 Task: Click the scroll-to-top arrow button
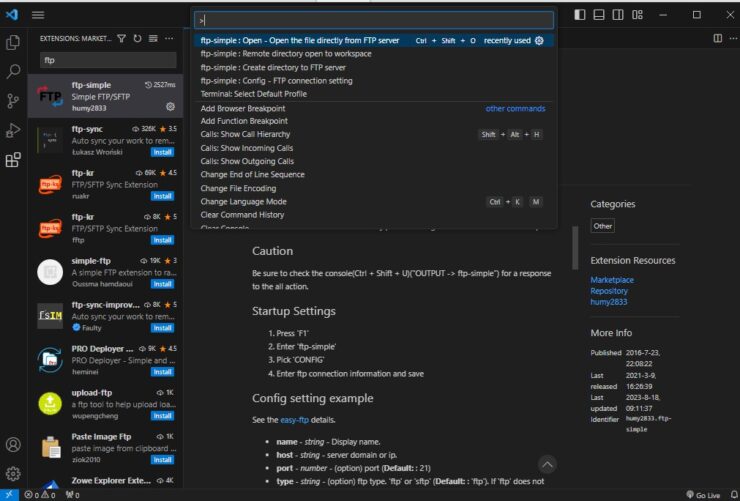tap(547, 465)
